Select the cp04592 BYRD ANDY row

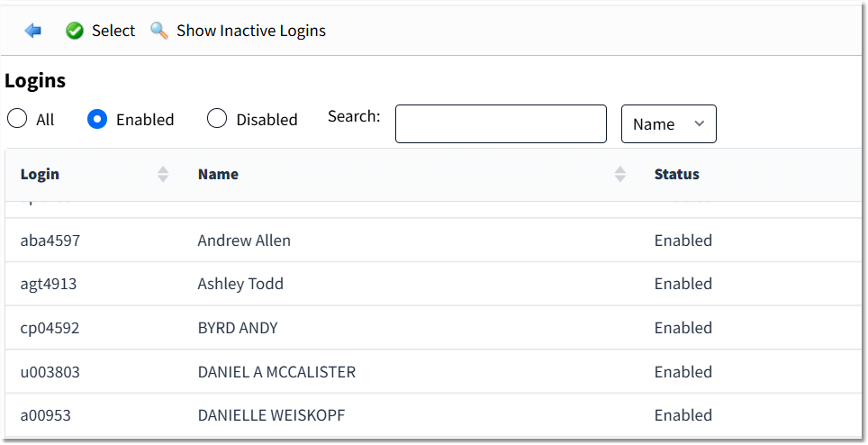click(x=433, y=328)
